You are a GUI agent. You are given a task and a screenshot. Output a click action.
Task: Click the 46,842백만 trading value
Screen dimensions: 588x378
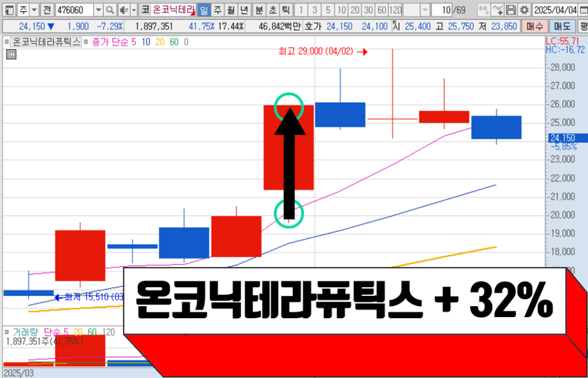[x=280, y=26]
